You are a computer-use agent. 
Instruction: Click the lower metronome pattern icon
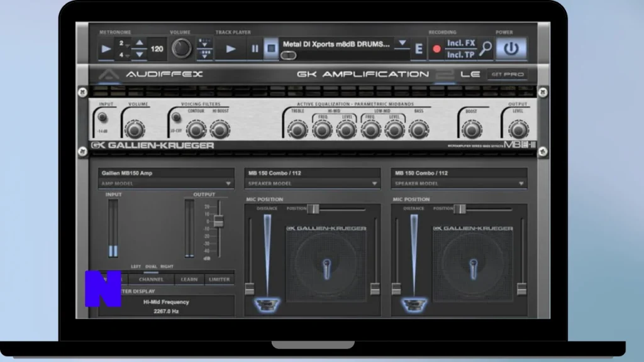(x=204, y=54)
